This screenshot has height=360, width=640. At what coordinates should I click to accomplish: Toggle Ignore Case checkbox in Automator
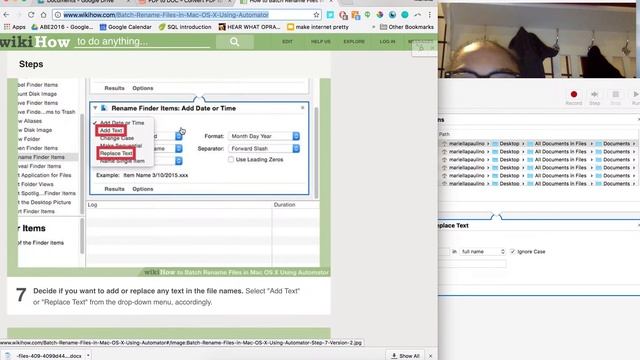click(513, 251)
